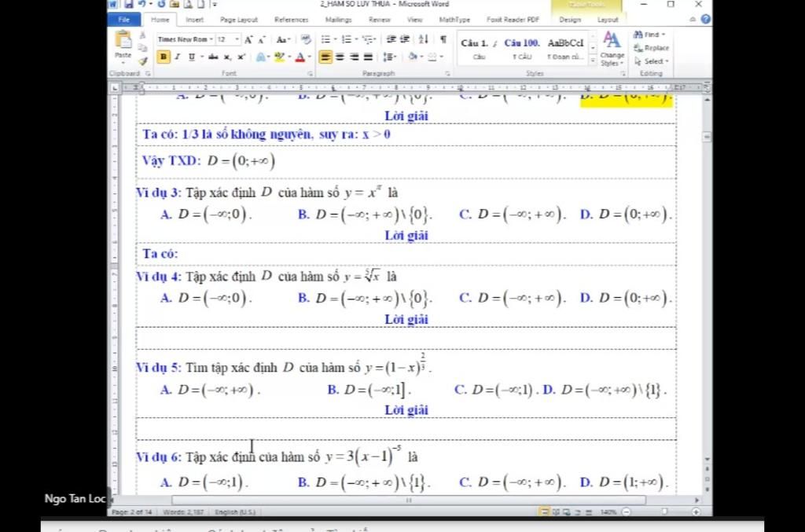805x532 pixels.
Task: Click the Word Help question mark icon
Action: pos(706,20)
